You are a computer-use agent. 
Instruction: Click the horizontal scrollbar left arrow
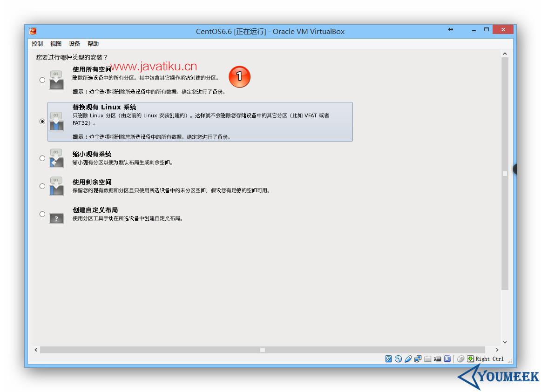tap(36, 350)
